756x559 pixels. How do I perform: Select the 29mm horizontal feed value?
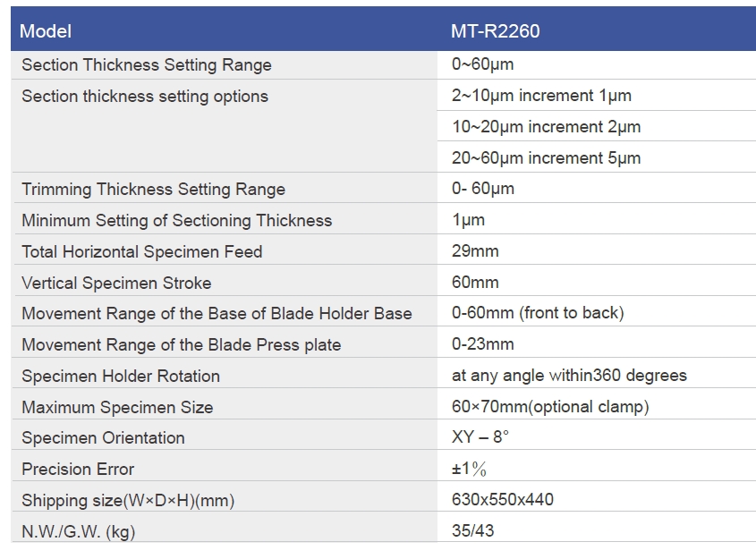(x=475, y=251)
